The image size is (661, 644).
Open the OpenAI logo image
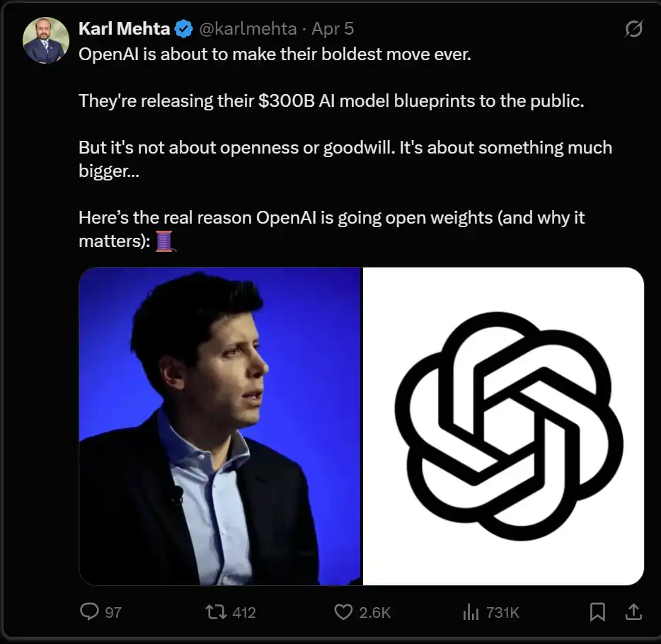coord(504,426)
